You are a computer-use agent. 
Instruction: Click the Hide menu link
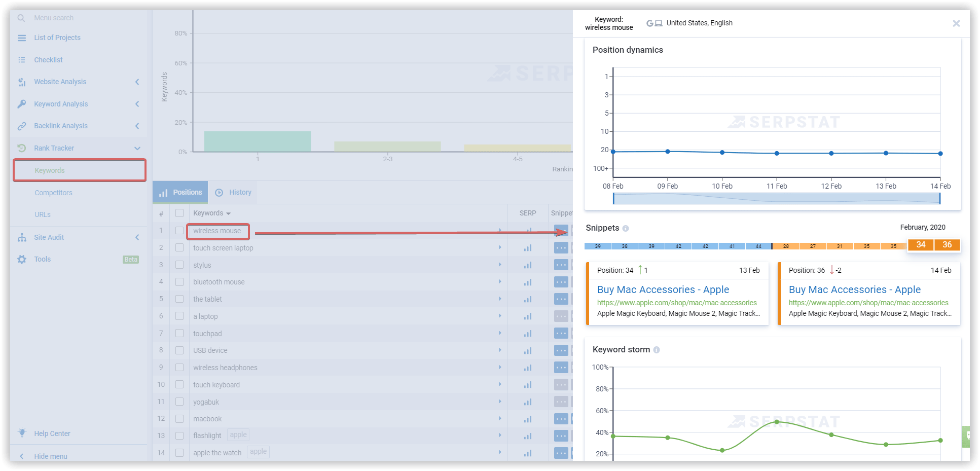50,456
